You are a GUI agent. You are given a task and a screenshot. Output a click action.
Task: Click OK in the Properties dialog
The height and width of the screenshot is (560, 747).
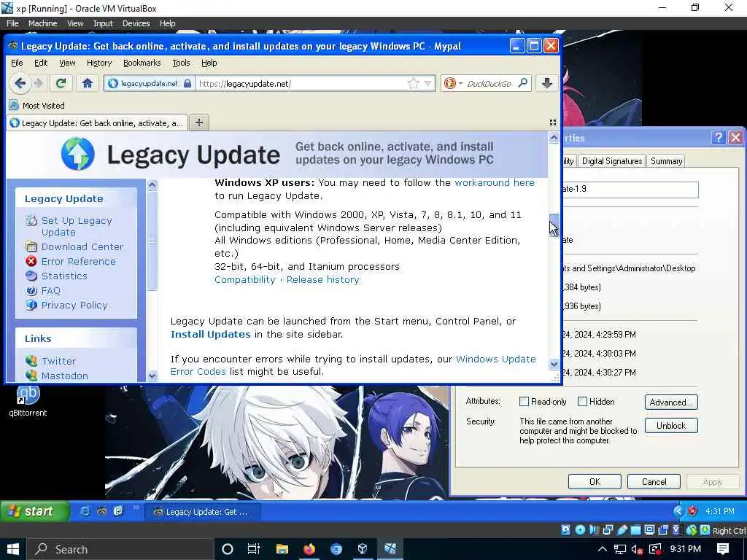[x=595, y=481]
